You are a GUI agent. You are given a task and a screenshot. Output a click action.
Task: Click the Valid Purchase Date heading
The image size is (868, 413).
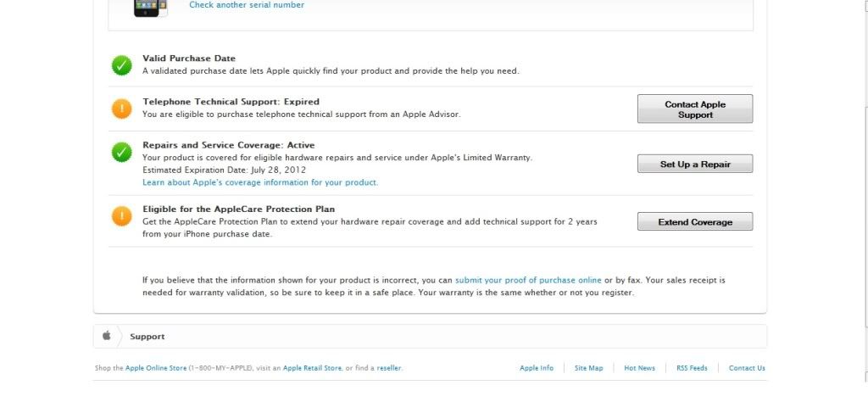pos(189,59)
